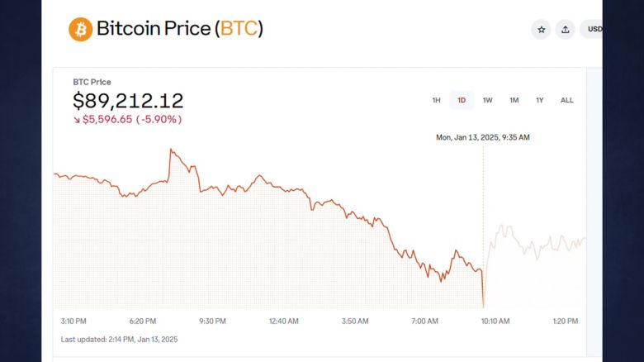Image resolution: width=644 pixels, height=362 pixels.
Task: Show the ALL time price history
Action: (x=567, y=101)
